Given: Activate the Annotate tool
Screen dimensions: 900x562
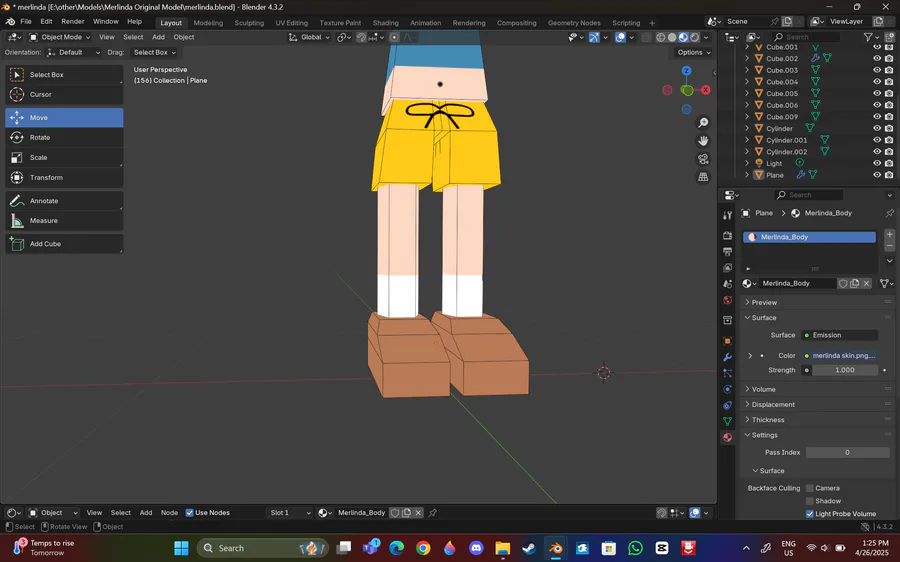Looking at the screenshot, I should 64,201.
